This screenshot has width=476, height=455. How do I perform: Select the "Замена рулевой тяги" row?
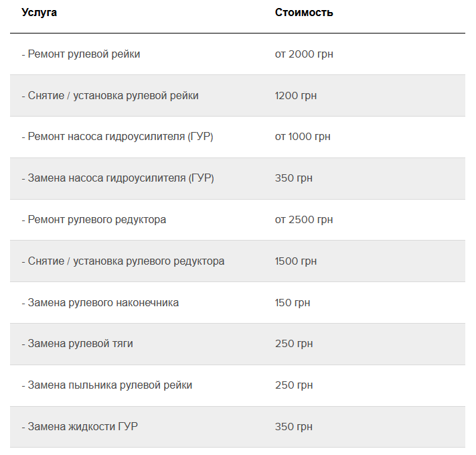tap(78, 344)
